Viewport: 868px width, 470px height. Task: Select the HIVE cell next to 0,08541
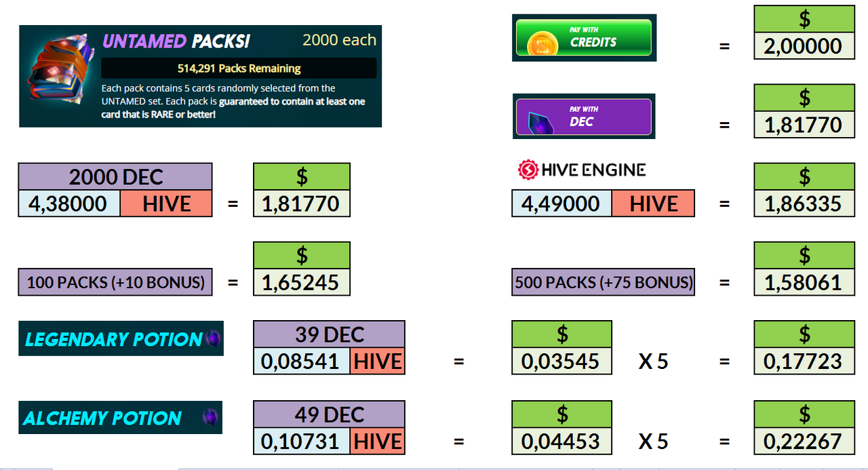point(378,361)
